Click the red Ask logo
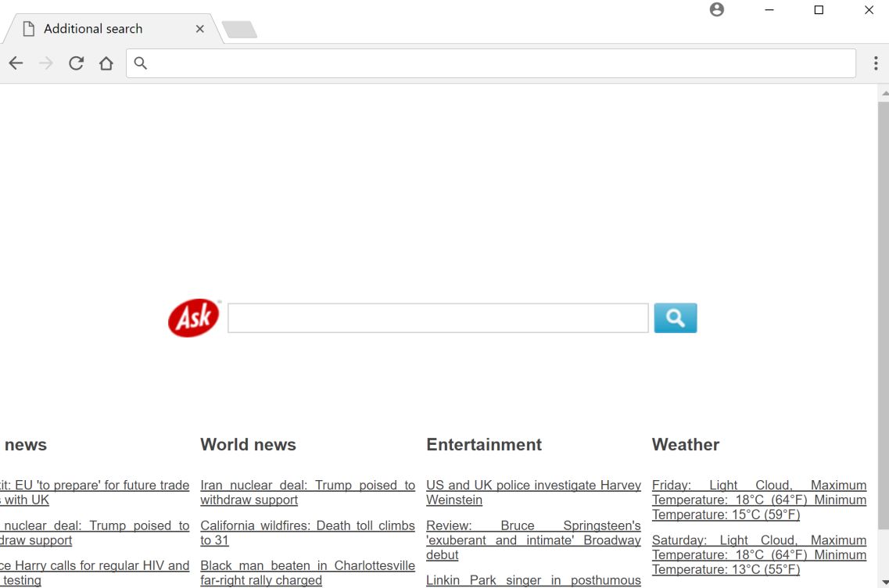The height and width of the screenshot is (588, 889). (x=193, y=318)
